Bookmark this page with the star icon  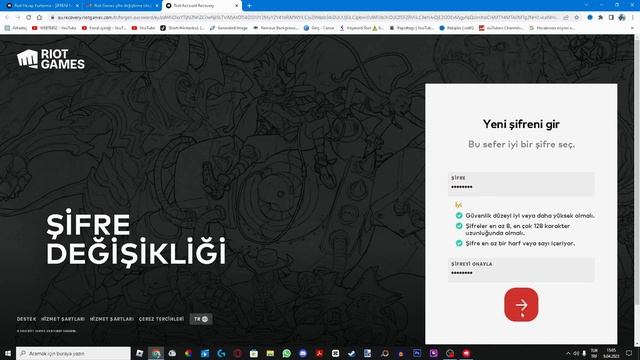pos(576,18)
